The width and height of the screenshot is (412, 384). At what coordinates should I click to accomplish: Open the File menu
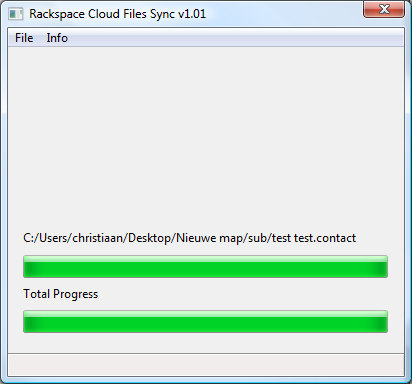(x=24, y=38)
